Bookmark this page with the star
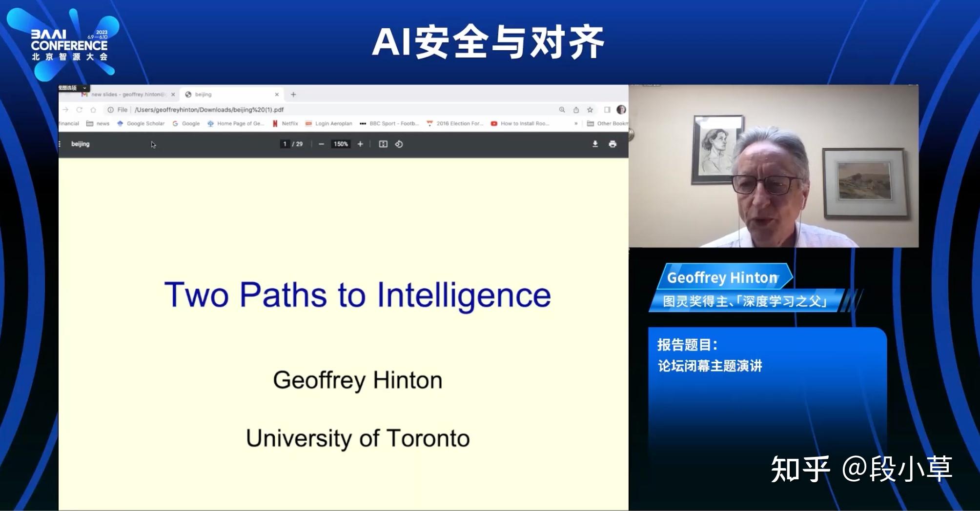The height and width of the screenshot is (511, 980). click(x=590, y=110)
